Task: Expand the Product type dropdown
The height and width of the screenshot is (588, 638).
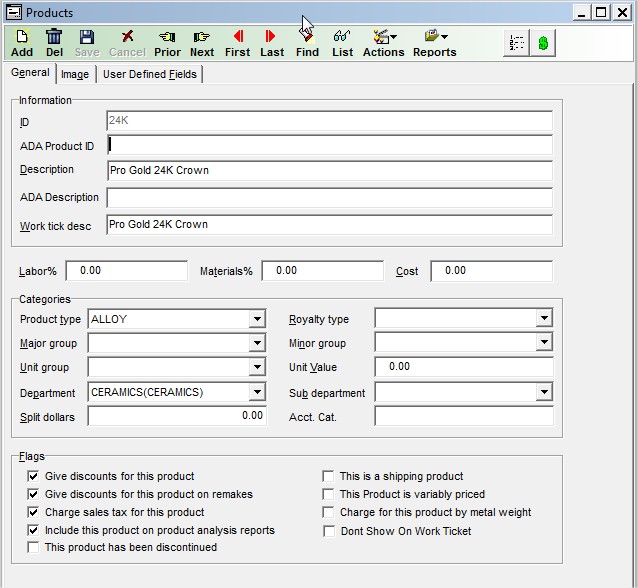Action: click(x=257, y=319)
